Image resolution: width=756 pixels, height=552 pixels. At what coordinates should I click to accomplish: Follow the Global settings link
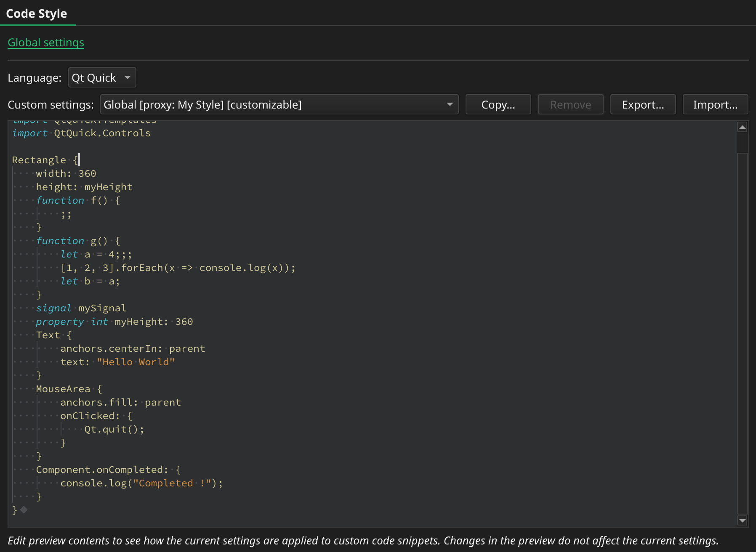pyautogui.click(x=46, y=42)
